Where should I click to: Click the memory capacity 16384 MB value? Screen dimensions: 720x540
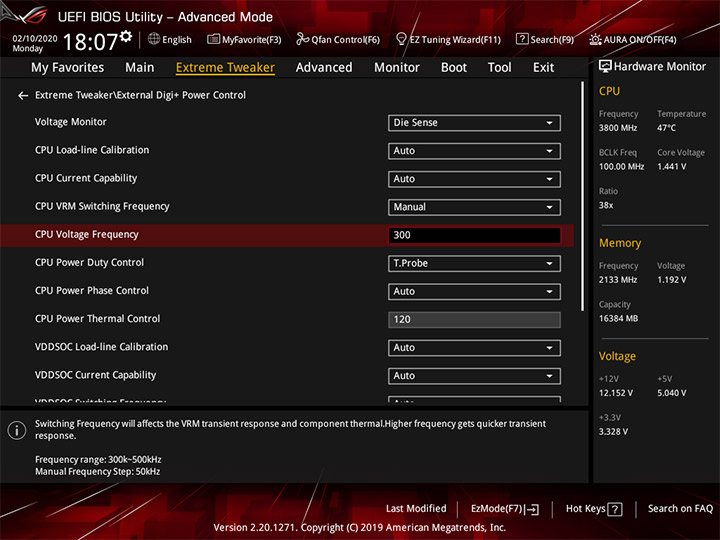click(x=619, y=319)
